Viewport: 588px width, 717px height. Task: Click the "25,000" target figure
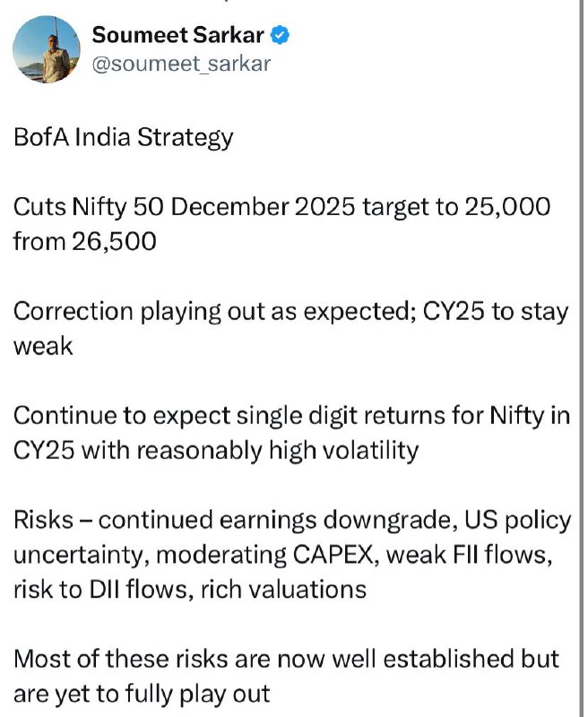507,207
